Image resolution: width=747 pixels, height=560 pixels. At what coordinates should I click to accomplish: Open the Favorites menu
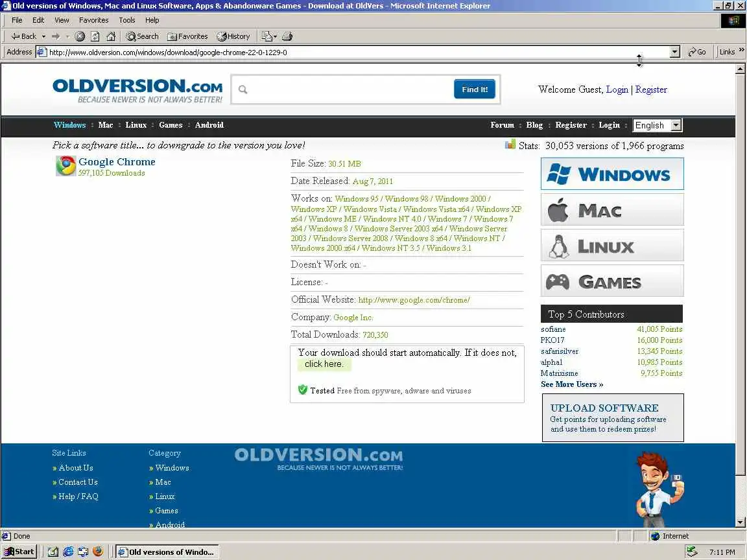[x=94, y=20]
